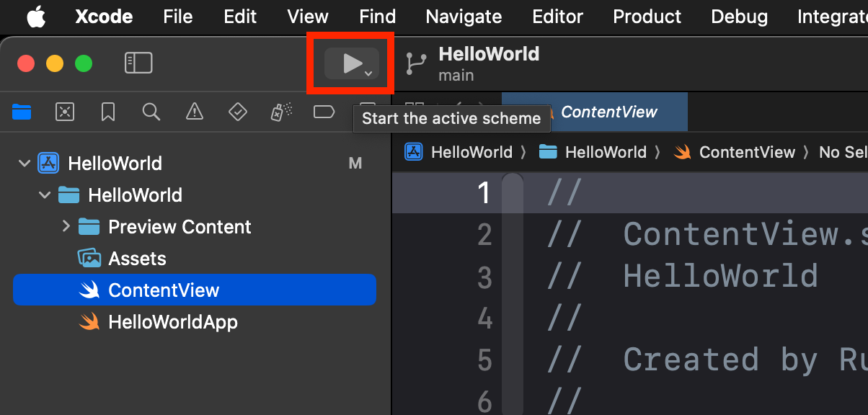Open the Project navigator folder icon

point(22,112)
